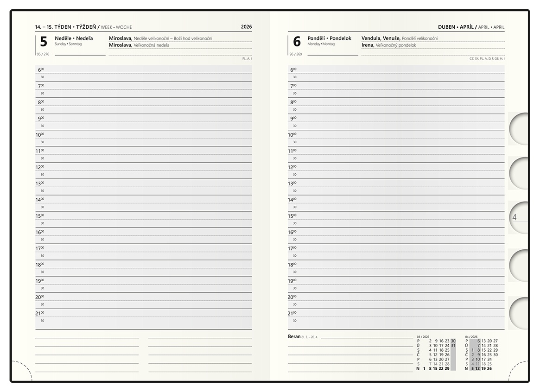Screen dimensions: 540x392
Task: Click the year 2026 on the left page
Action: (246, 27)
